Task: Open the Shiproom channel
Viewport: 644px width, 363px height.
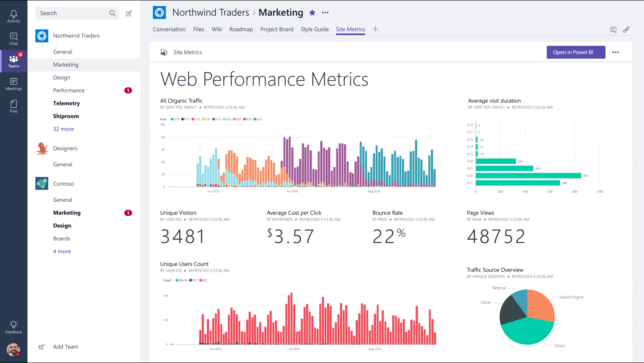Action: 66,116
